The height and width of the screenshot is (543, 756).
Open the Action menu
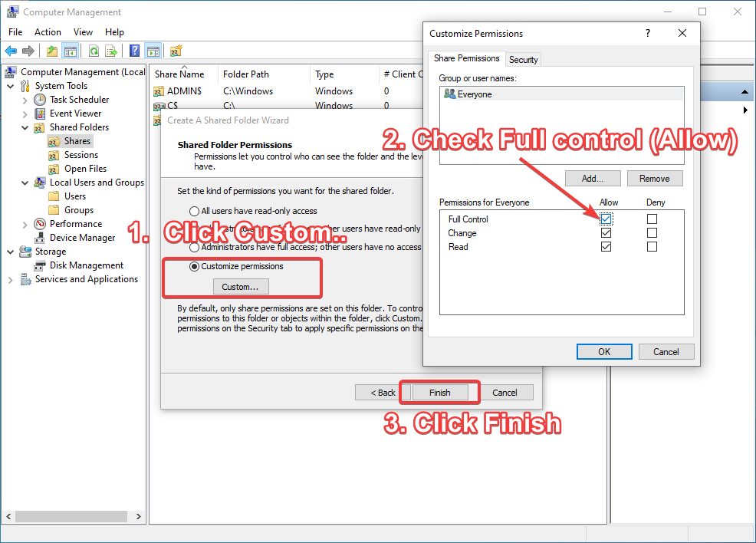(48, 31)
